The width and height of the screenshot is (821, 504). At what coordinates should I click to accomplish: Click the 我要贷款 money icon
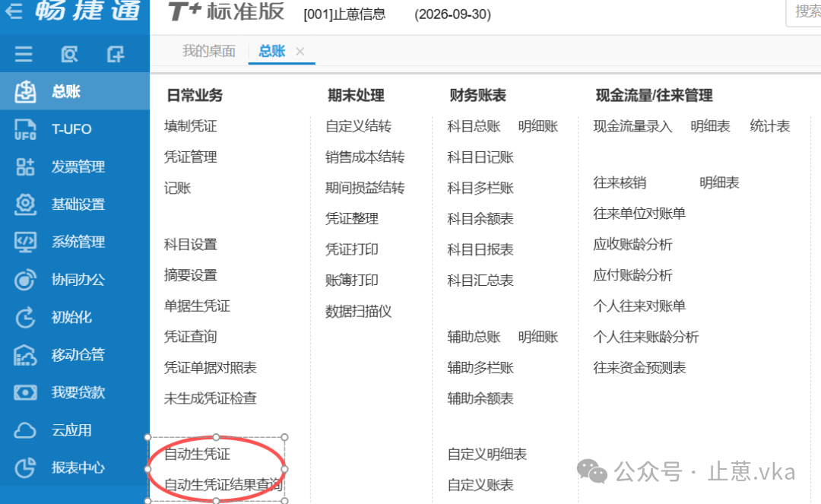pyautogui.click(x=25, y=392)
